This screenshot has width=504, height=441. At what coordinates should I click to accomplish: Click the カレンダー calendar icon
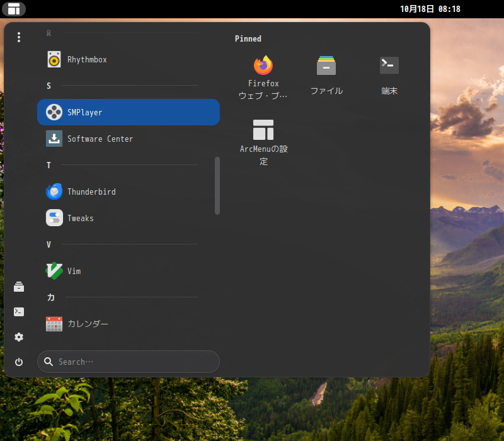54,324
